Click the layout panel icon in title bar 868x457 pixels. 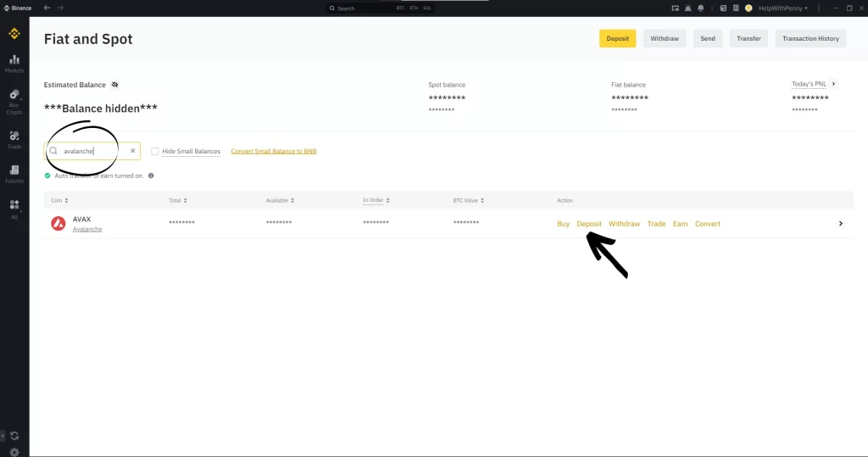coord(723,8)
